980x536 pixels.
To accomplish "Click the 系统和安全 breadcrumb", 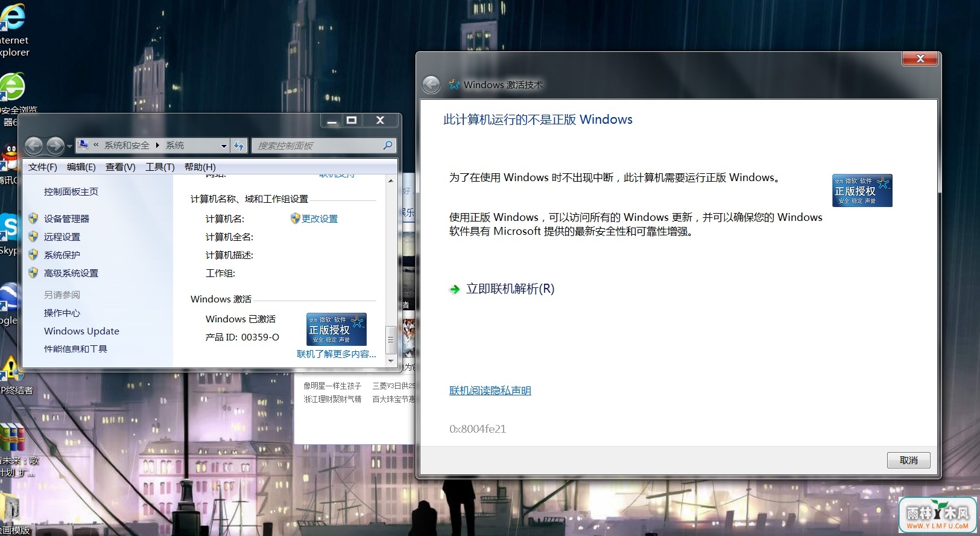I will pos(127,145).
